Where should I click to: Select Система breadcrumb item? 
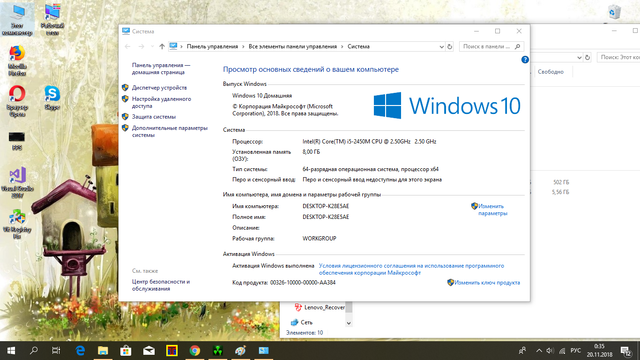(358, 47)
